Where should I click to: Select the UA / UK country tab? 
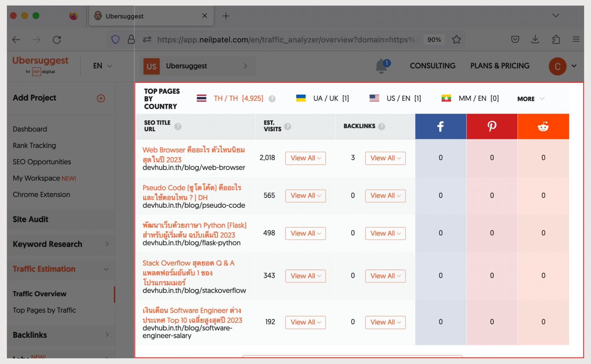point(323,98)
